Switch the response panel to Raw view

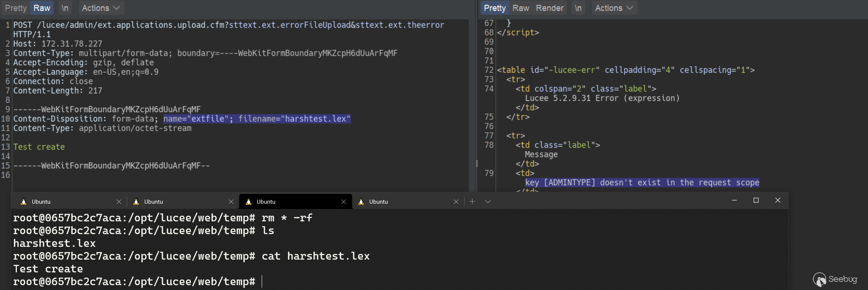(x=521, y=8)
